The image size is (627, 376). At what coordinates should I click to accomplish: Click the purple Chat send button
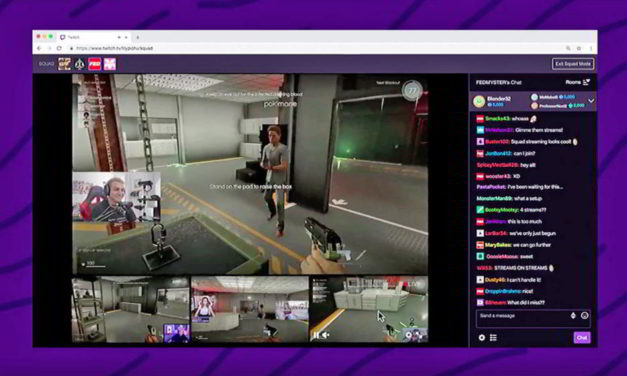(581, 338)
